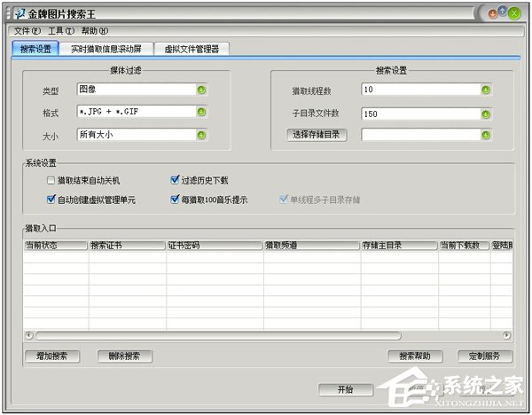The width and height of the screenshot is (532, 415).
Task: Switch to the 虚拟文件管理器 tab
Action: (x=192, y=49)
